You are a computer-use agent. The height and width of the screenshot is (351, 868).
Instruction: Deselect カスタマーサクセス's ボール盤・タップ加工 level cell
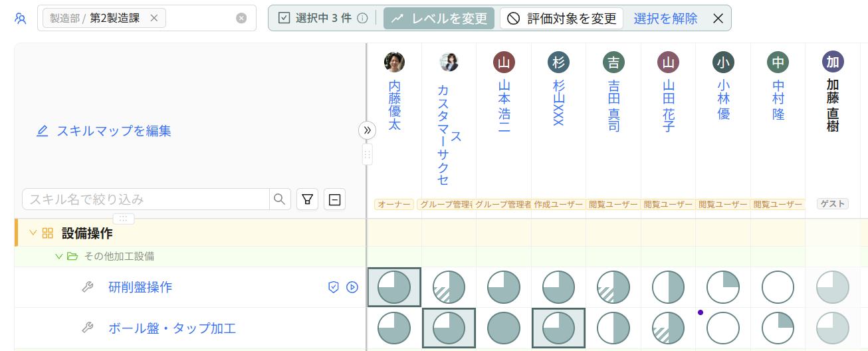[x=449, y=328]
